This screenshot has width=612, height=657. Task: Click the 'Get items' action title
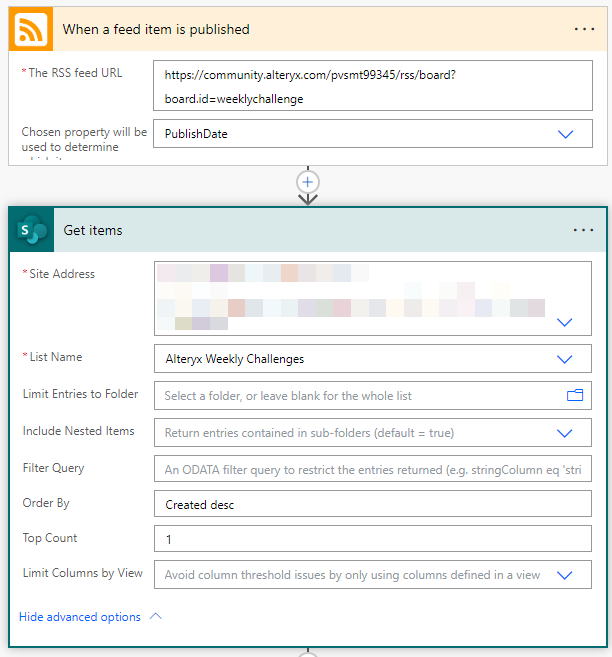(x=93, y=230)
